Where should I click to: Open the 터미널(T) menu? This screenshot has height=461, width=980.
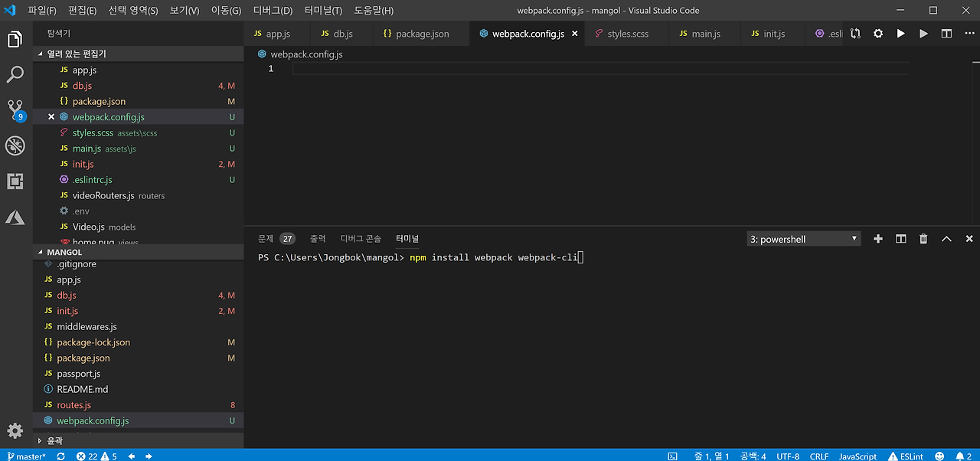coord(323,11)
